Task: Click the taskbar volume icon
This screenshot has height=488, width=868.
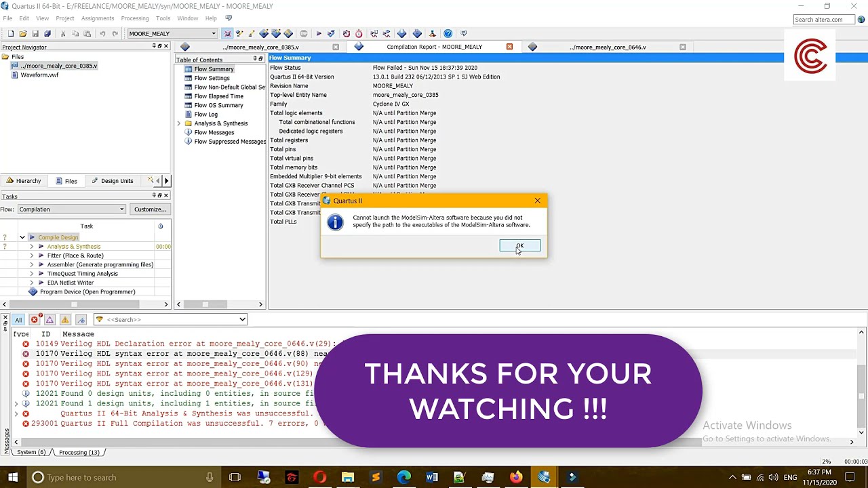Action: pyautogui.click(x=774, y=477)
